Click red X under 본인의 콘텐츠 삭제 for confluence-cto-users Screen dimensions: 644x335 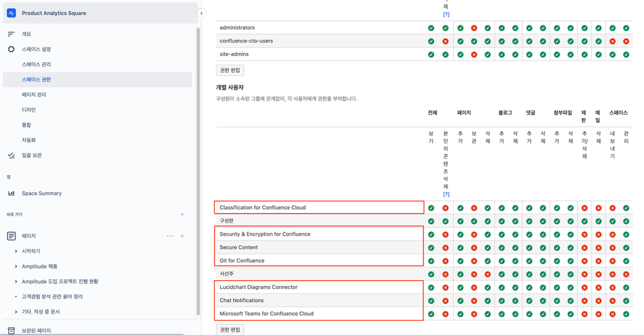tap(445, 41)
